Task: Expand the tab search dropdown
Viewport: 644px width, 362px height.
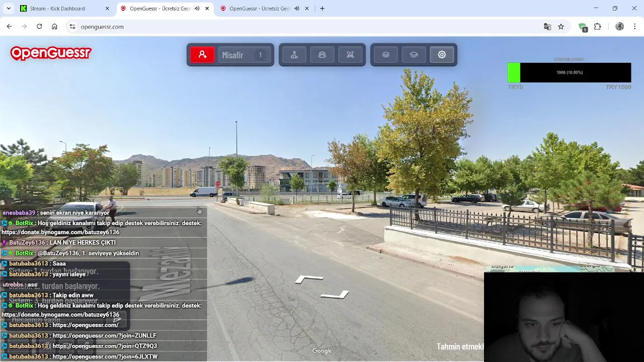Action: [x=9, y=9]
